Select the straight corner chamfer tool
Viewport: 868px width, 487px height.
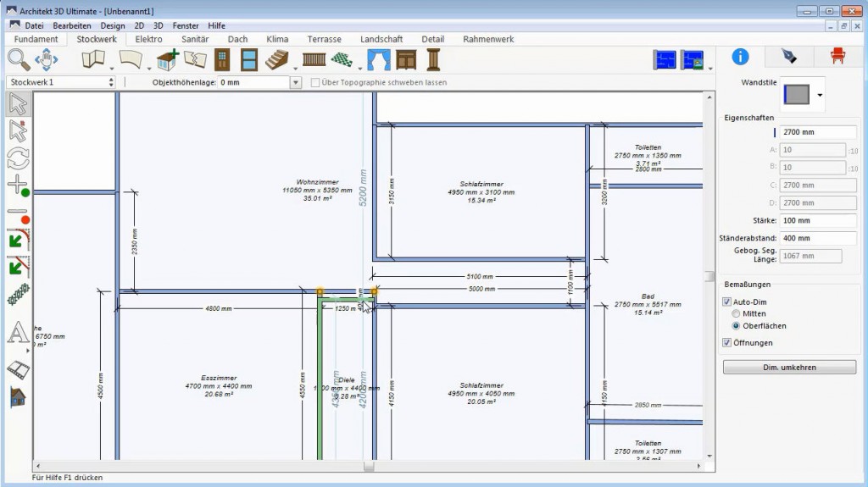[x=19, y=268]
